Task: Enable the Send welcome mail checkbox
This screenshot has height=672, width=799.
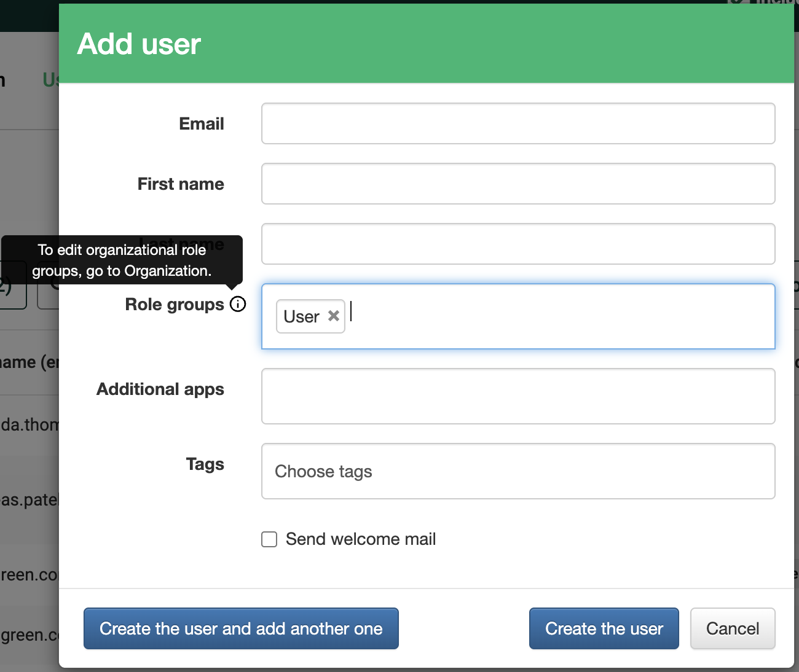Action: [269, 539]
